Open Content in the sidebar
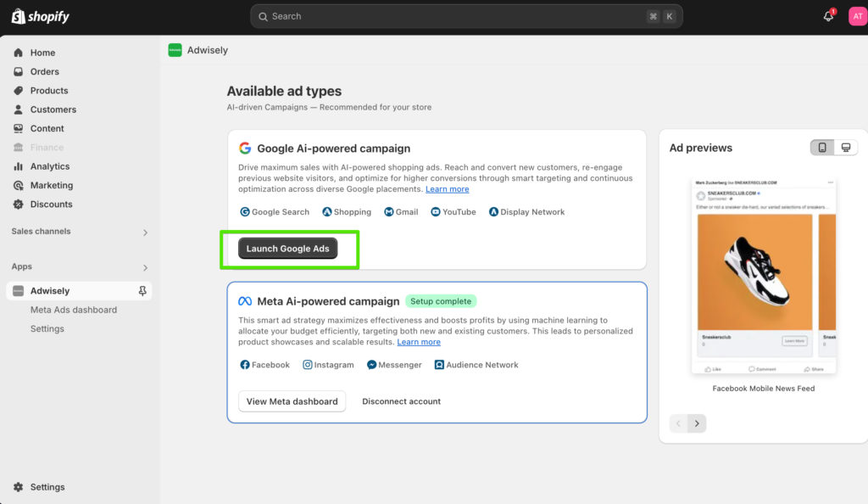The image size is (868, 504). (x=47, y=128)
